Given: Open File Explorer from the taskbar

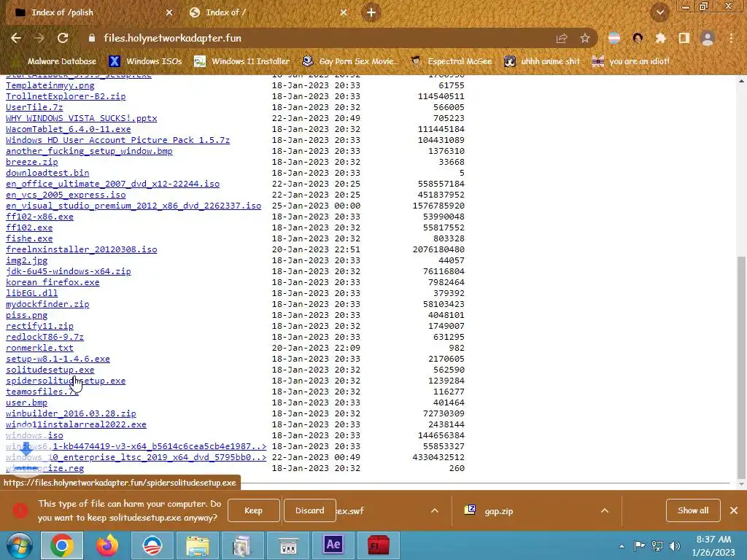Looking at the screenshot, I should (197, 545).
